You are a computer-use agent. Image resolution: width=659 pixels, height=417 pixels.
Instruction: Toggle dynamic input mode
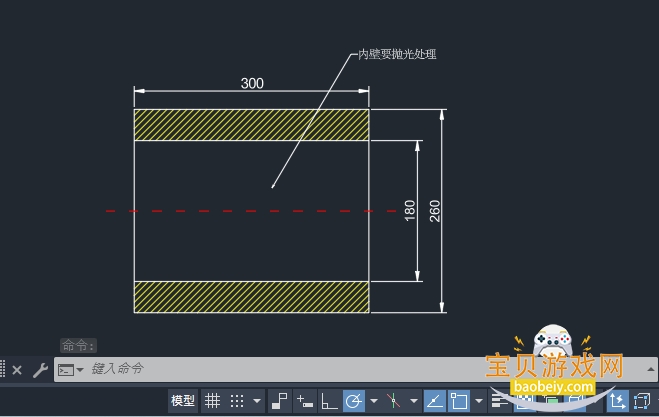pos(305,401)
